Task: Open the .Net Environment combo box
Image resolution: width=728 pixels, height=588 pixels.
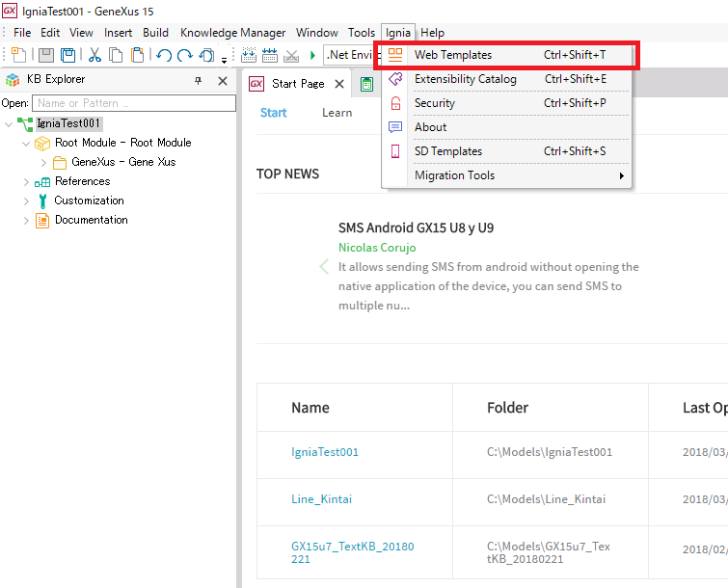Action: (351, 55)
